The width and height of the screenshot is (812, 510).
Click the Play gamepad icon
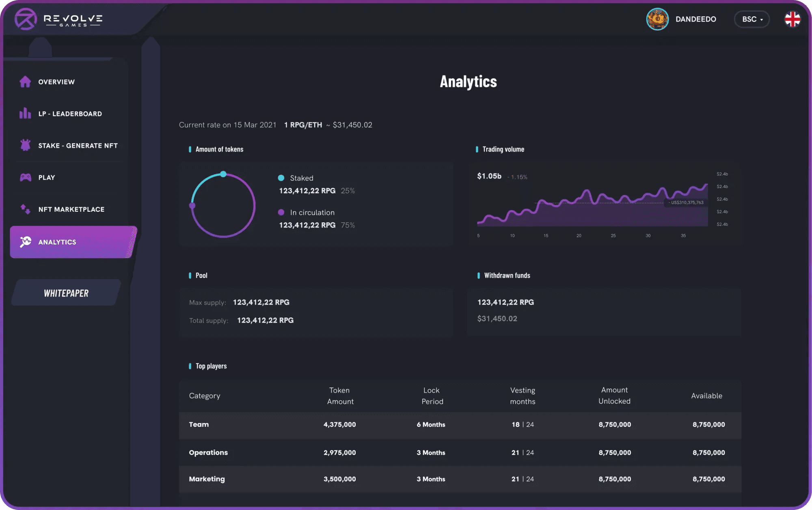pyautogui.click(x=25, y=177)
